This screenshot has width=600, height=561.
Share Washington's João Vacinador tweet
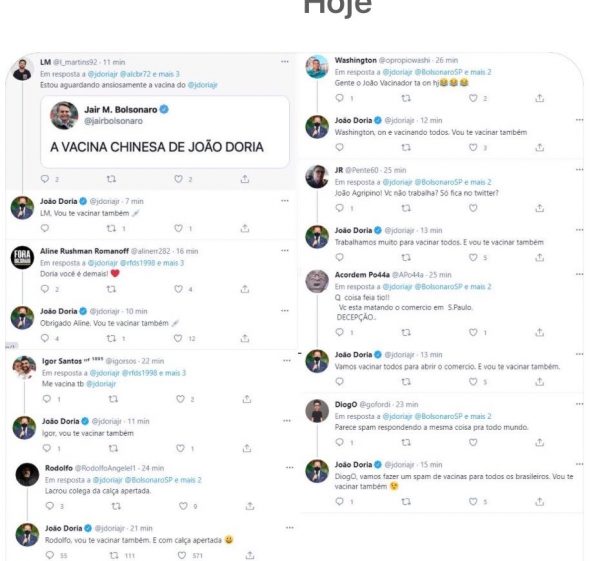540,98
